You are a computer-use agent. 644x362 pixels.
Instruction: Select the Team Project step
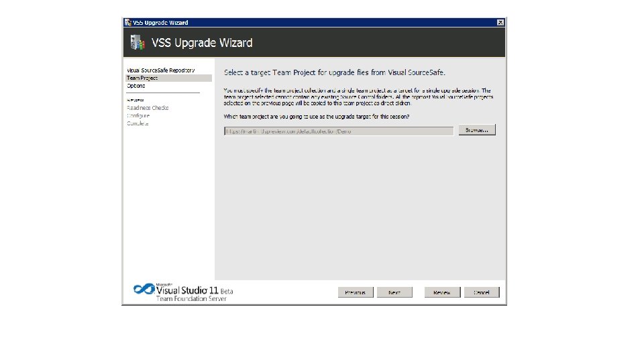(168, 78)
